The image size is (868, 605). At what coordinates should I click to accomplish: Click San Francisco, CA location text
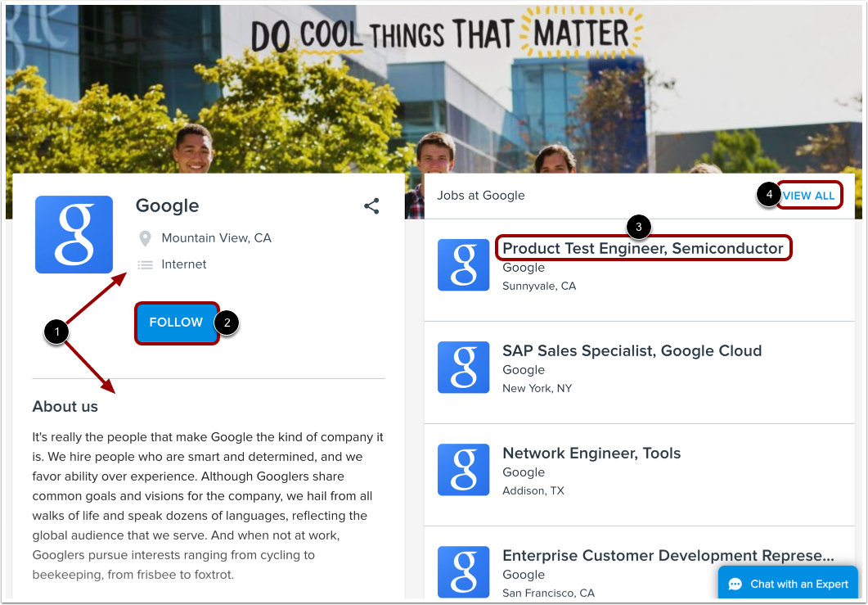[x=548, y=593]
